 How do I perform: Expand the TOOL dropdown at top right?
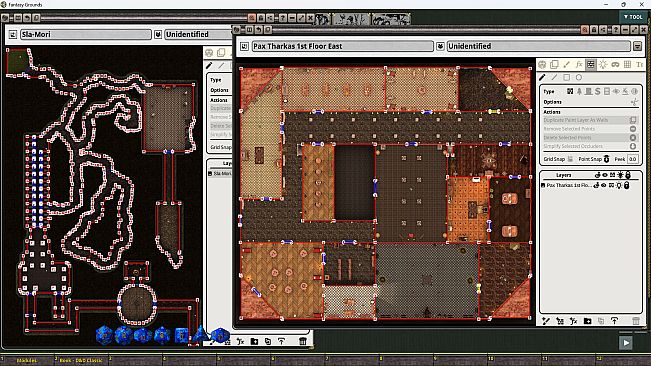[633, 17]
